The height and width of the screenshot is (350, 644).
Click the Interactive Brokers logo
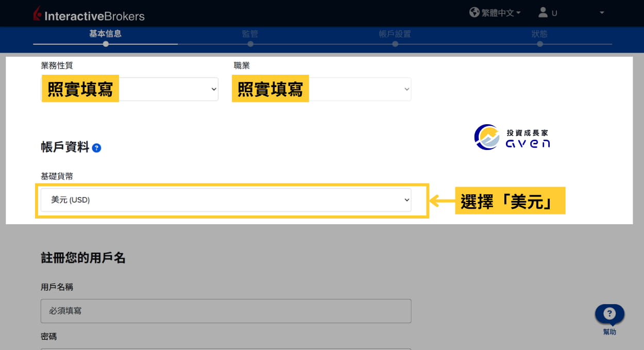coord(89,14)
